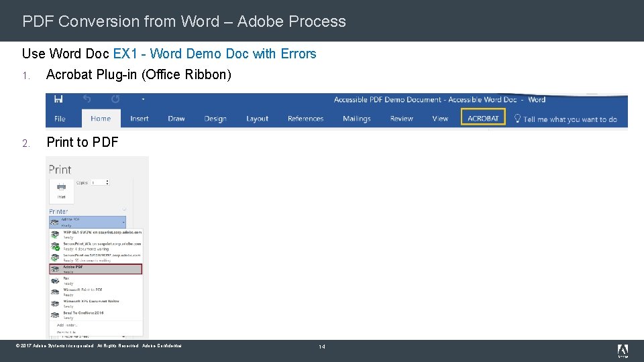Click the SecurePrint_WA printer icon with green check
The height and width of the screenshot is (362, 644).
[55, 246]
